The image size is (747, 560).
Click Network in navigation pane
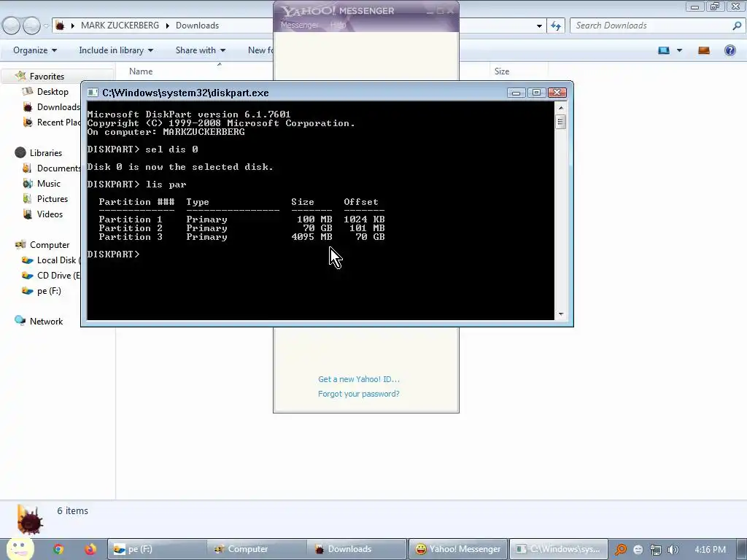(x=46, y=322)
